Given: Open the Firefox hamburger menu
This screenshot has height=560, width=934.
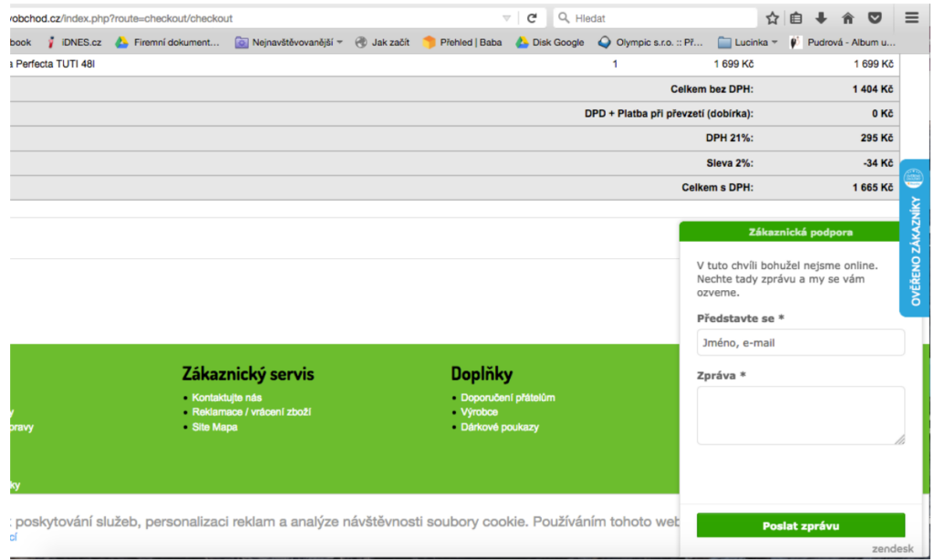Looking at the screenshot, I should click(912, 18).
